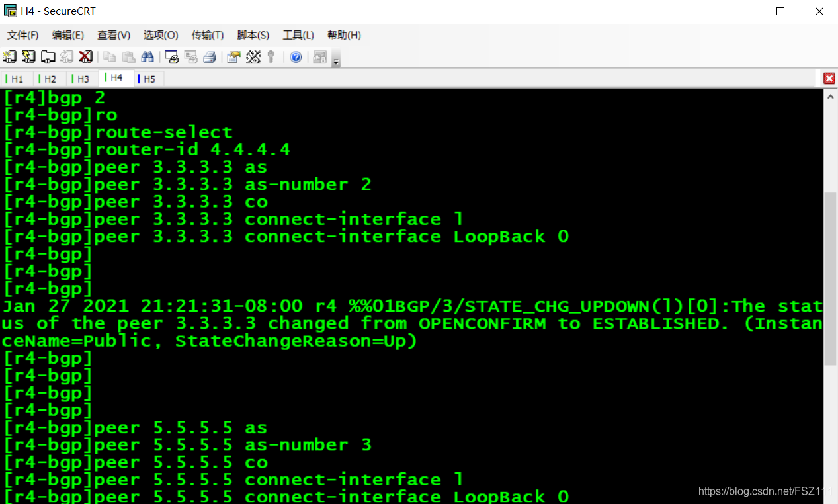This screenshot has width=838, height=504.
Task: Click the Connect toolbar icon
Action: pos(10,57)
